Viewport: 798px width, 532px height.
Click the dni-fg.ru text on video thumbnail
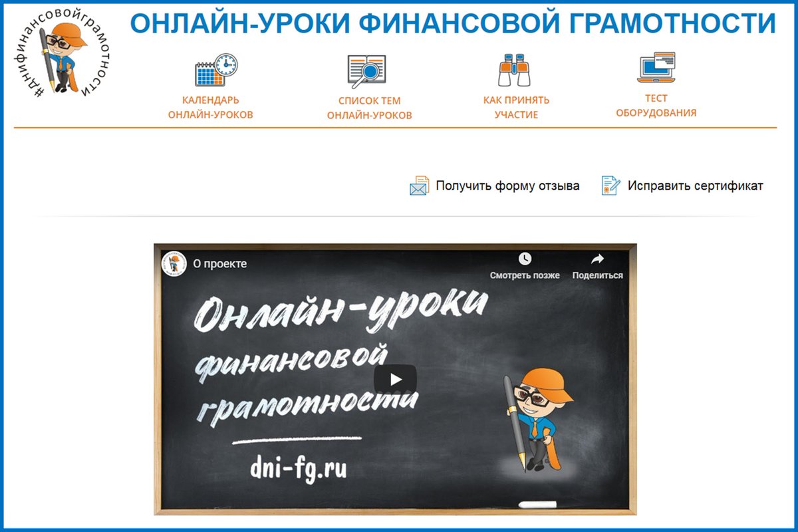click(299, 468)
